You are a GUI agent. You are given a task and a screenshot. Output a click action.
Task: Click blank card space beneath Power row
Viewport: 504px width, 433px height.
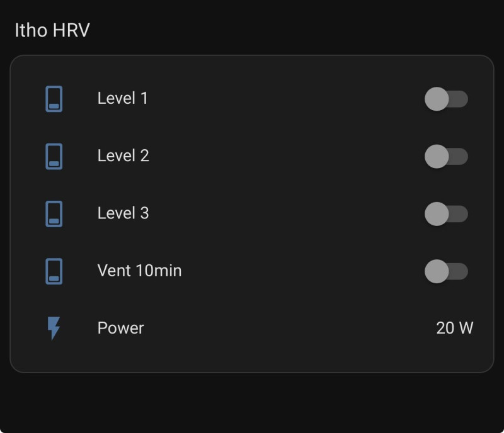pos(252,357)
